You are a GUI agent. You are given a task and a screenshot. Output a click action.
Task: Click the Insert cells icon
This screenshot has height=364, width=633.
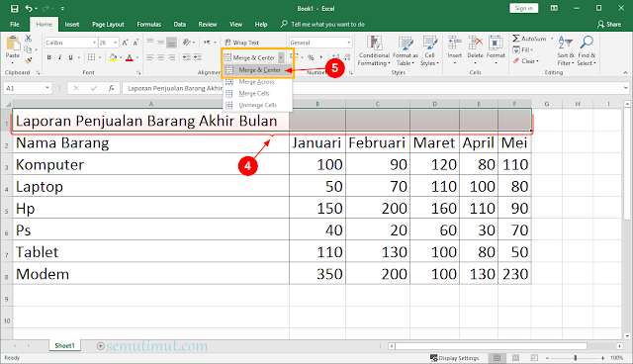pos(455,43)
